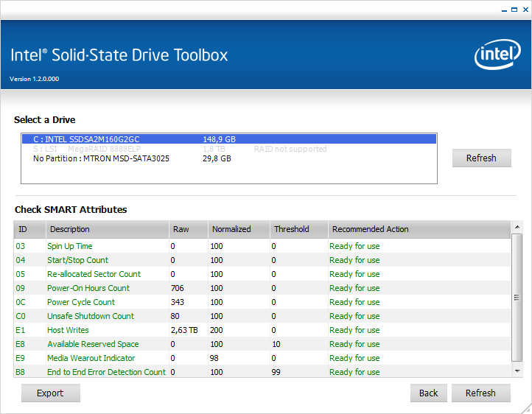Viewport: 532px width, 414px height.
Task: Click ID C0 in the SMART table
Action: tap(21, 316)
